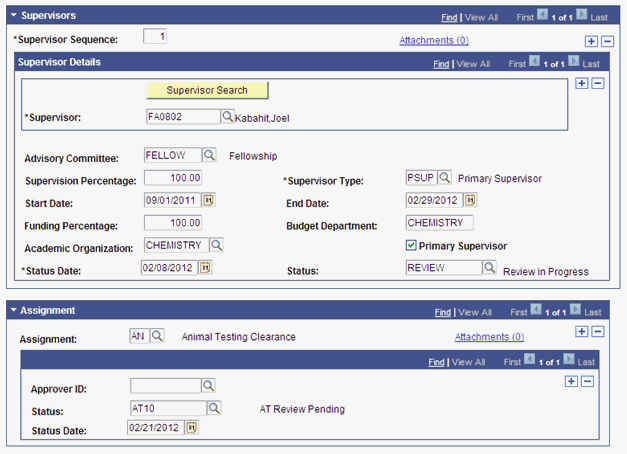Click the Supervisor Sequence input field
This screenshot has height=454, width=627.
click(155, 36)
